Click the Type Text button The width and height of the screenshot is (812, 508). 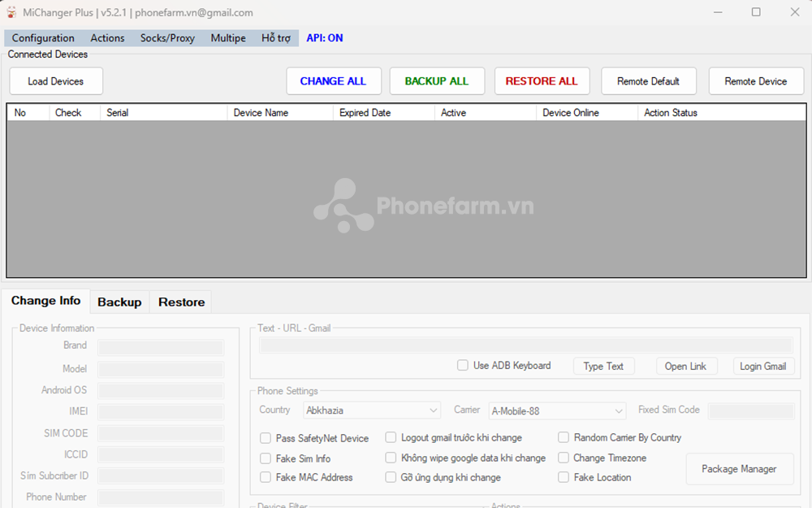(604, 366)
